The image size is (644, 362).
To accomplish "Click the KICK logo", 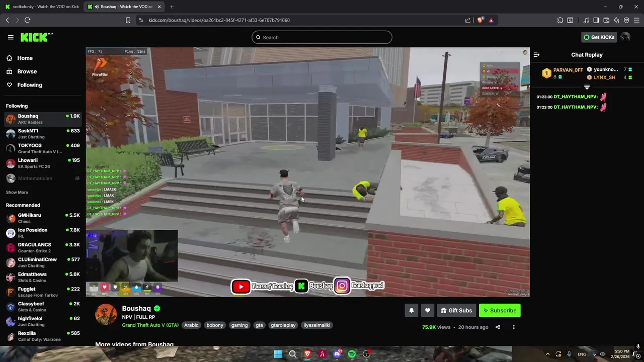I will 37,37.
